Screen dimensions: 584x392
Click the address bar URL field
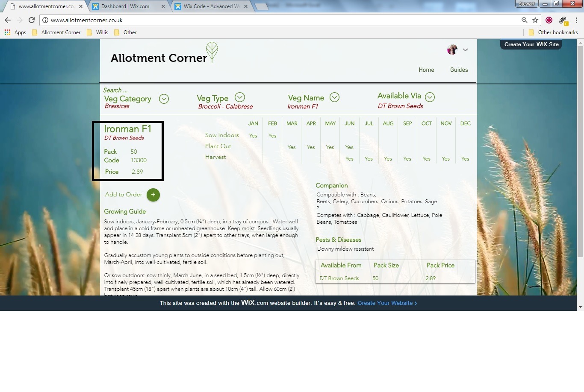click(282, 20)
